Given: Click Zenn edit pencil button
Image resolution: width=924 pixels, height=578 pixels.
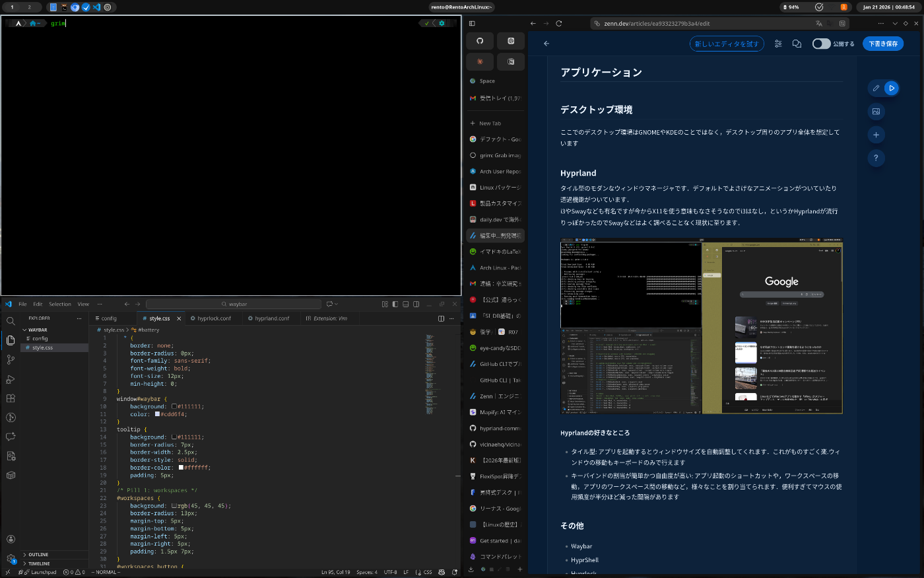Looking at the screenshot, I should [876, 88].
